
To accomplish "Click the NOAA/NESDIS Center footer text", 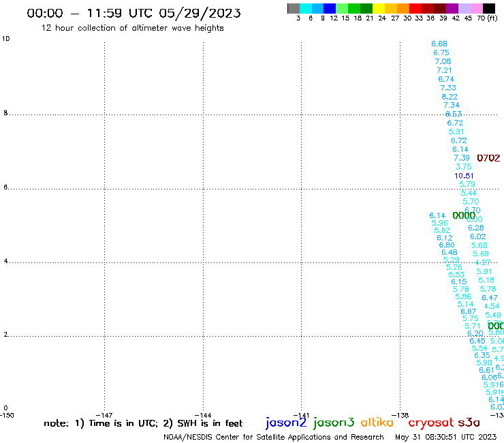I will point(274,437).
